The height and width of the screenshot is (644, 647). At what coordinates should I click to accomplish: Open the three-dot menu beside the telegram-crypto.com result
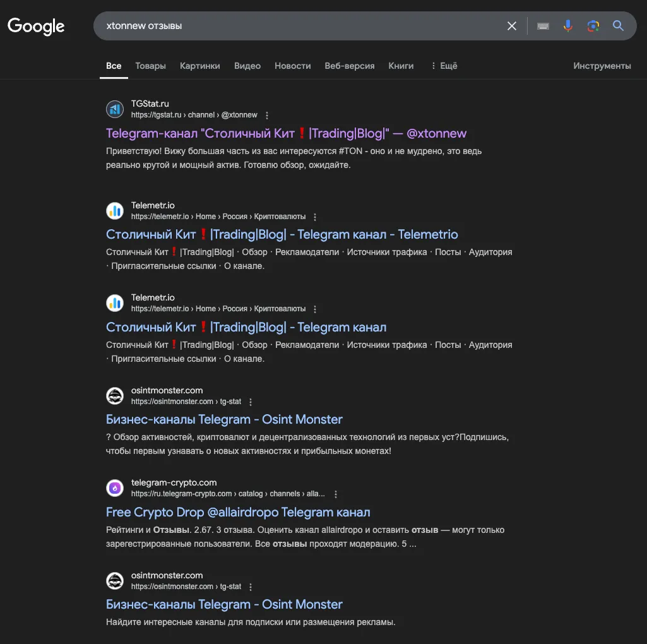pos(335,494)
